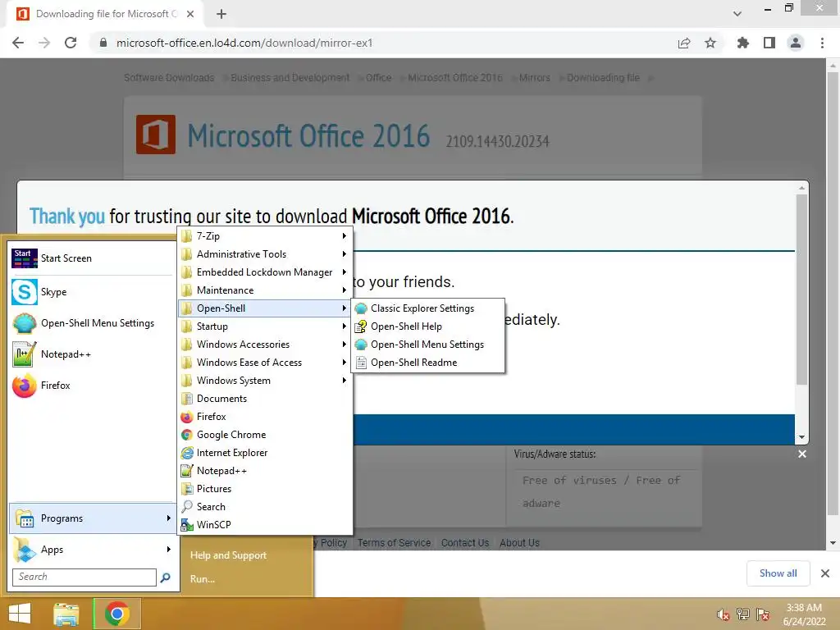Screen dimensions: 840x630
Task: Click the taskbar clock
Action: coord(804,614)
